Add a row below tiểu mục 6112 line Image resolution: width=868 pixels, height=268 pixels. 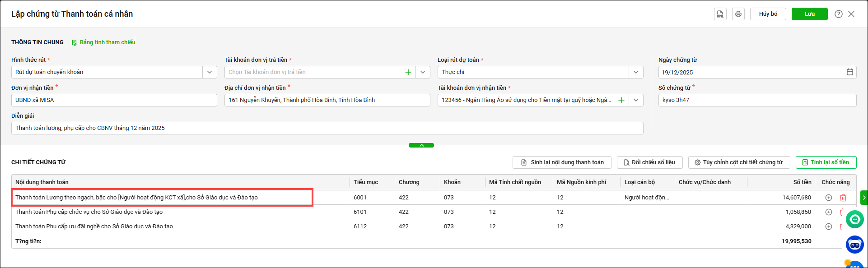click(828, 226)
